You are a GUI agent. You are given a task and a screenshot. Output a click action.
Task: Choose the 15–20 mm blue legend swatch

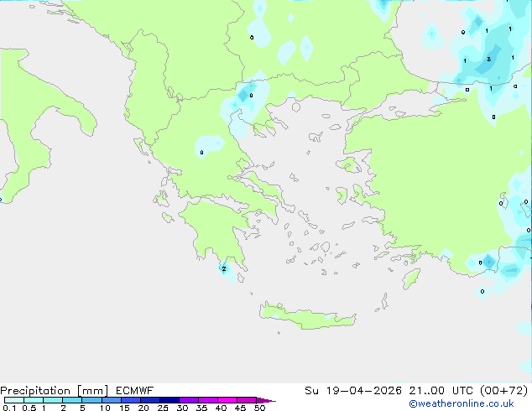pos(131,400)
